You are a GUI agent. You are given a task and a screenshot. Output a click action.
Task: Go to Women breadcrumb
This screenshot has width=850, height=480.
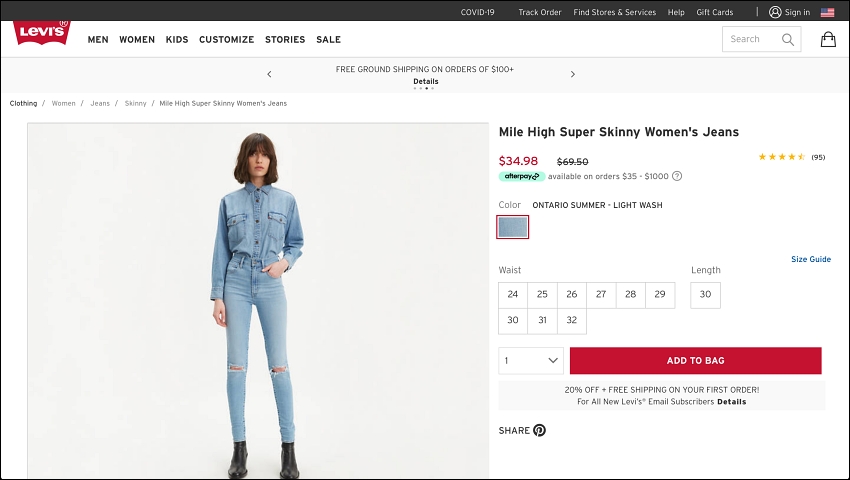[63, 103]
